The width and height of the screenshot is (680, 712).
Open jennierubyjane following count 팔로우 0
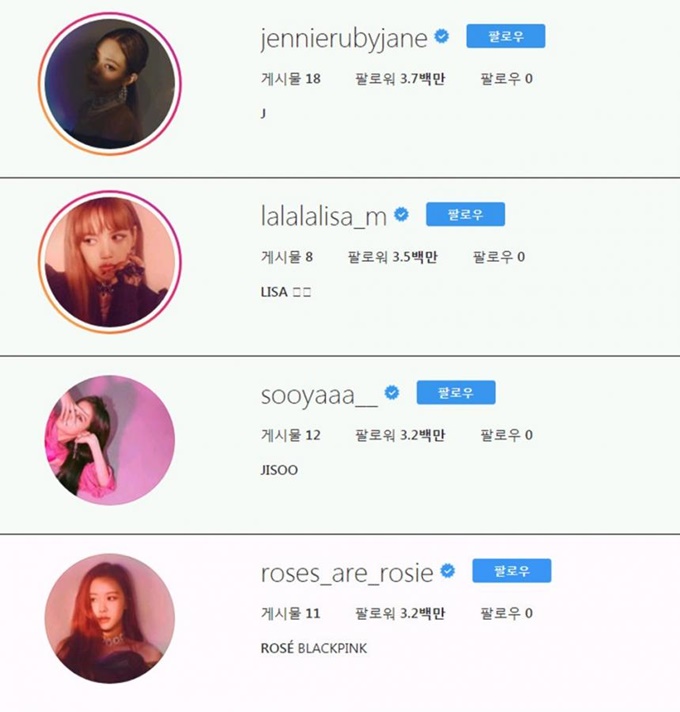[507, 79]
